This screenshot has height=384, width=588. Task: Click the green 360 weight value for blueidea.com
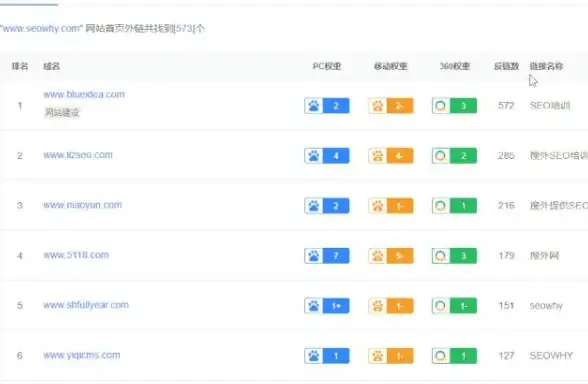[464, 106]
